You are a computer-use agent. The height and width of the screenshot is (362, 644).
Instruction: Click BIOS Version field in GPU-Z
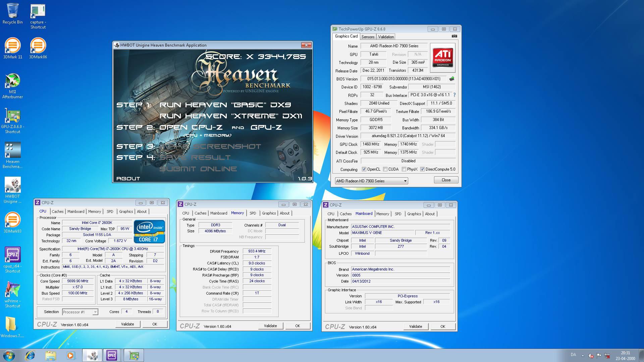pyautogui.click(x=404, y=79)
